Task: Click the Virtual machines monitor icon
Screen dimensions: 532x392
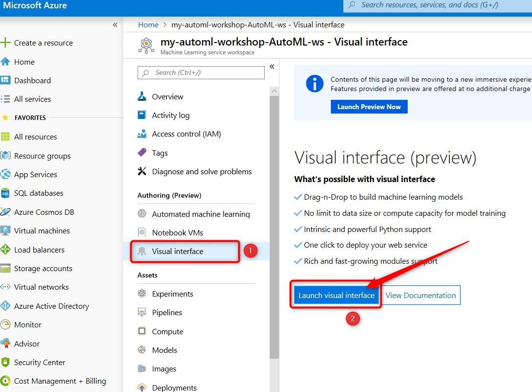Action: point(5,231)
